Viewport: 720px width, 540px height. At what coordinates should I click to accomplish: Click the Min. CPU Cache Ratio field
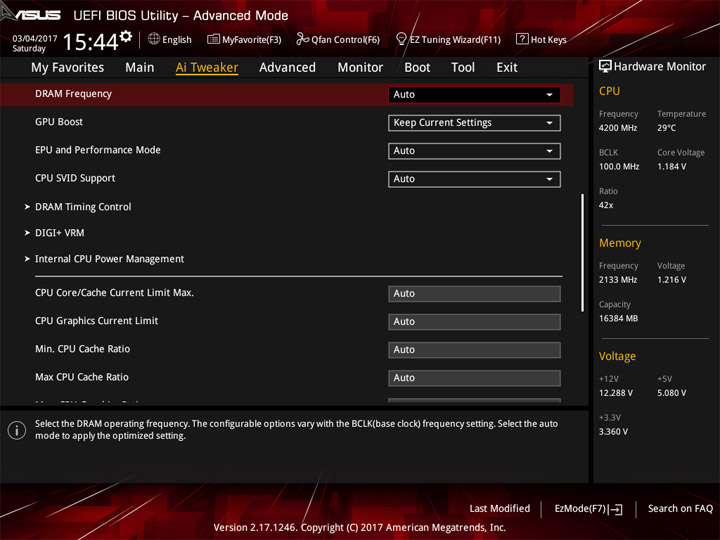474,350
